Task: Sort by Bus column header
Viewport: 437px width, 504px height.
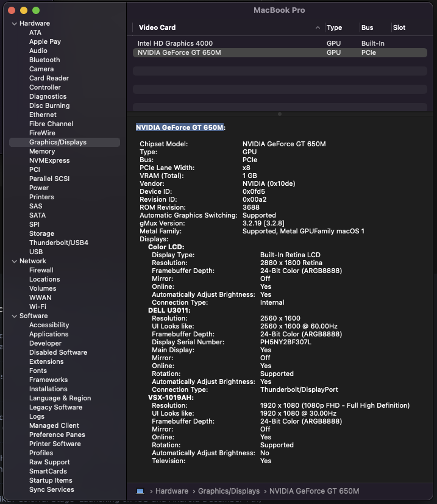Action: [368, 27]
